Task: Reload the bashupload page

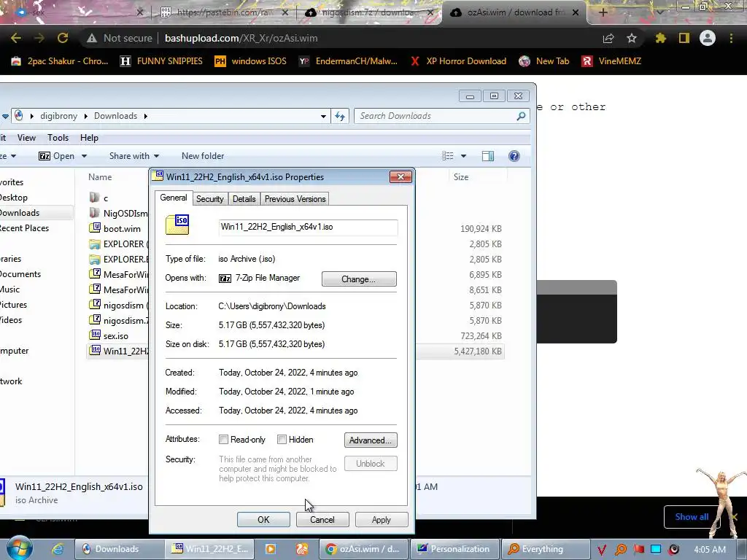Action: coord(63,38)
